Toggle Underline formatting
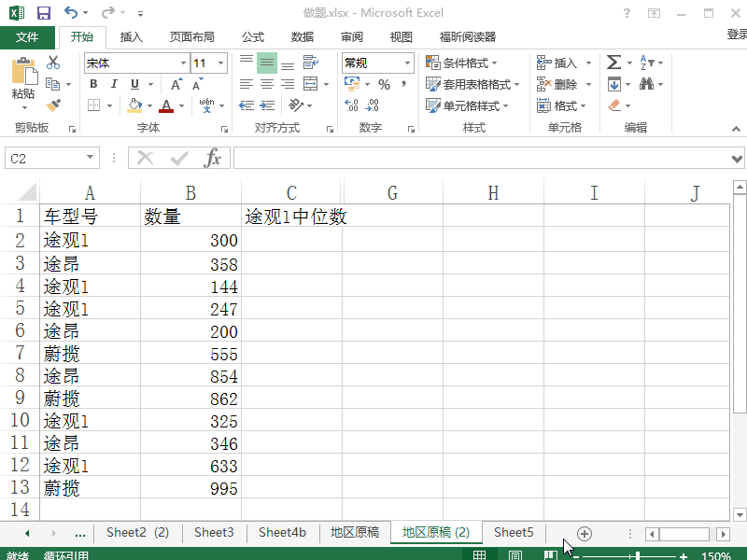The width and height of the screenshot is (747, 560). (134, 84)
